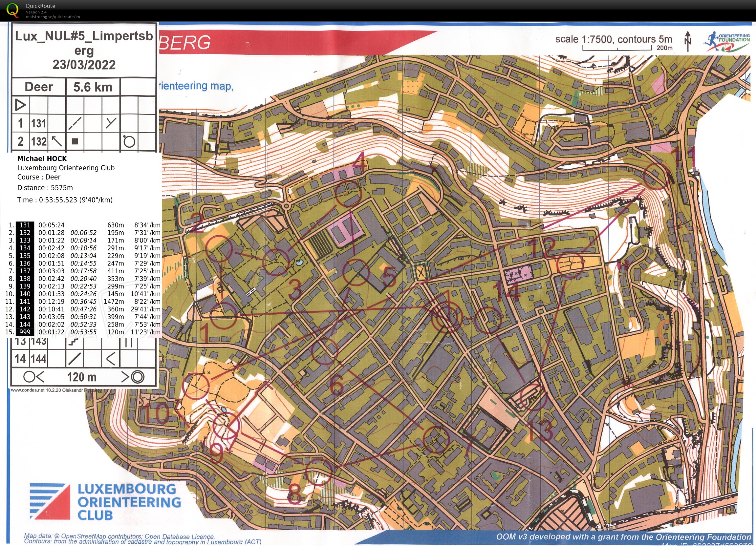Image resolution: width=756 pixels, height=546 pixels.
Task: Click the 1472m leg distance
Action: (x=114, y=302)
